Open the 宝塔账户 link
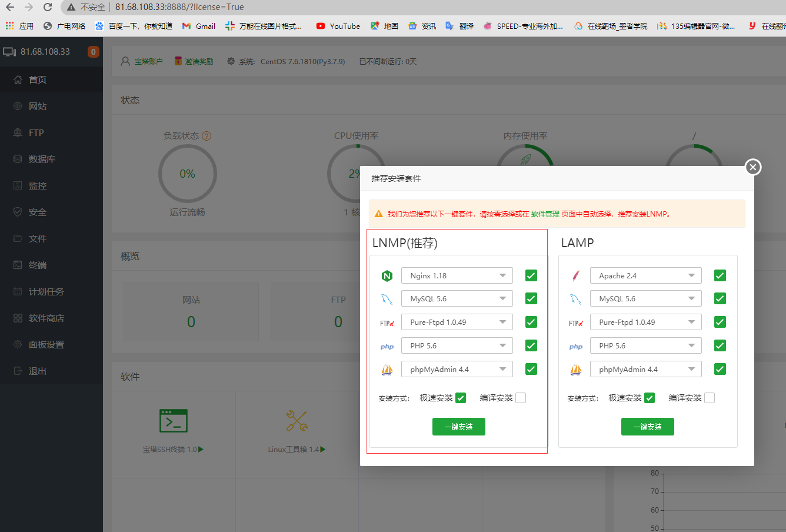786x532 pixels. (x=149, y=61)
